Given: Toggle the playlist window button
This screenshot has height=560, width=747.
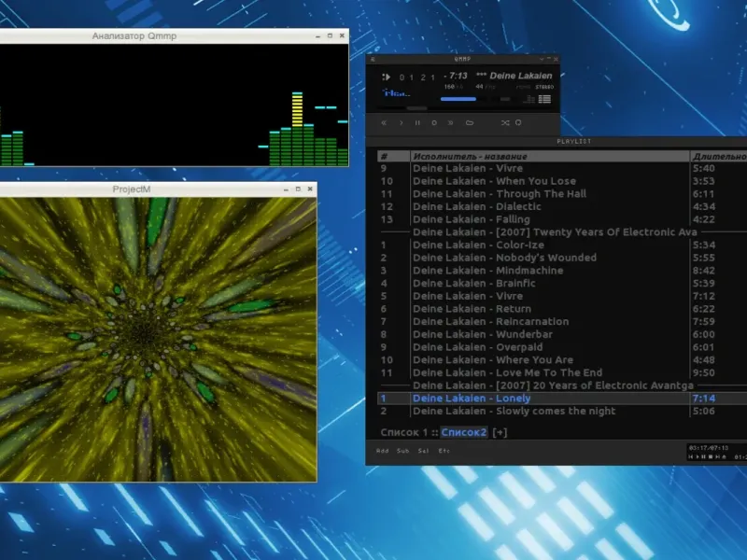Looking at the screenshot, I should [x=545, y=99].
